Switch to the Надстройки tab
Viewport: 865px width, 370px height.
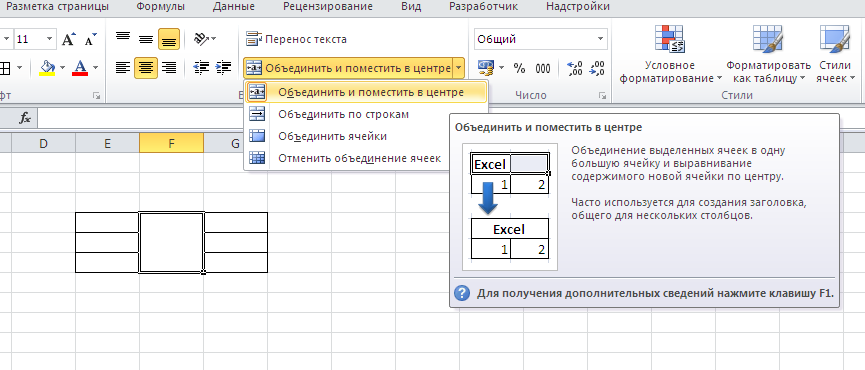click(578, 7)
